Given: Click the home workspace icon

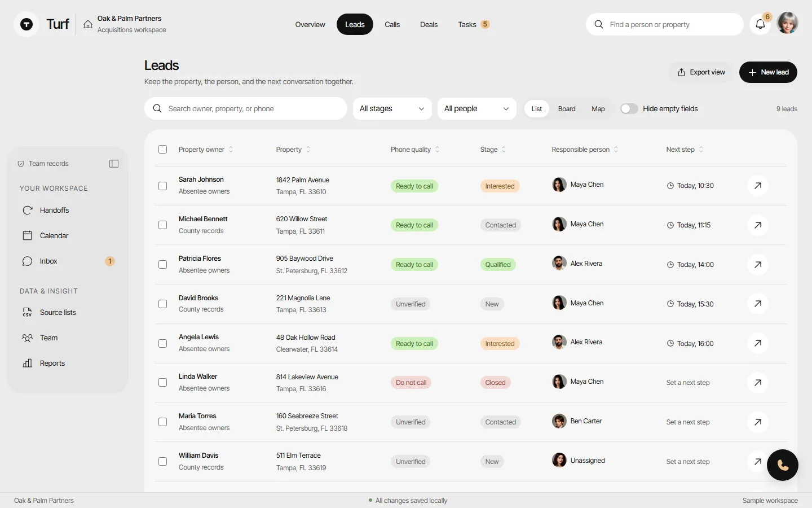Looking at the screenshot, I should tap(88, 24).
